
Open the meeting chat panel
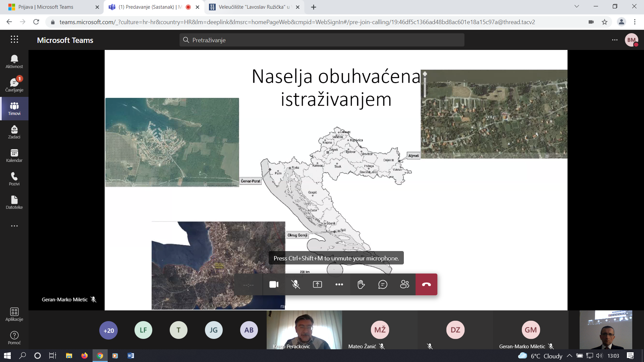(x=383, y=285)
